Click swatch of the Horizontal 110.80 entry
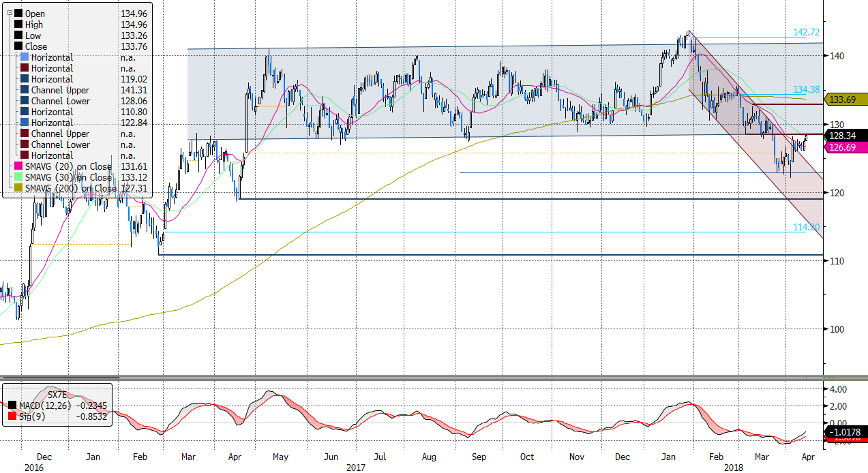This screenshot has height=473, width=868. (x=25, y=112)
